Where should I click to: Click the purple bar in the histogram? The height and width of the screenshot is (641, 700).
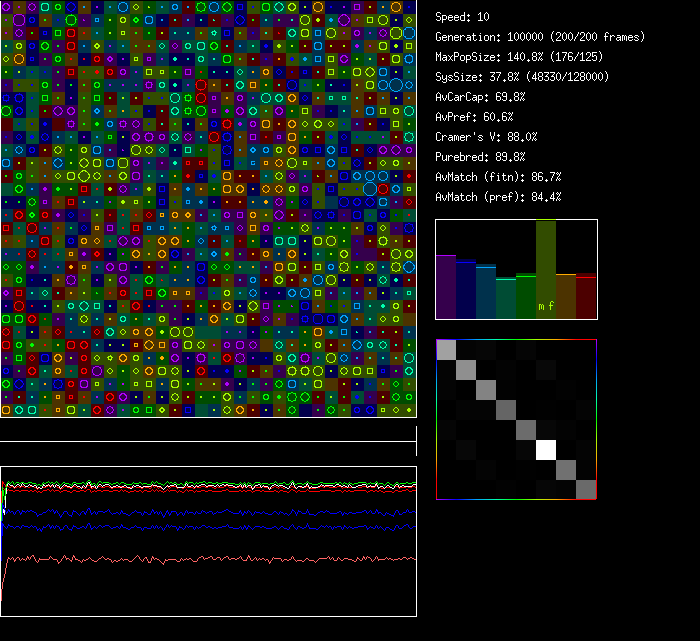(446, 287)
